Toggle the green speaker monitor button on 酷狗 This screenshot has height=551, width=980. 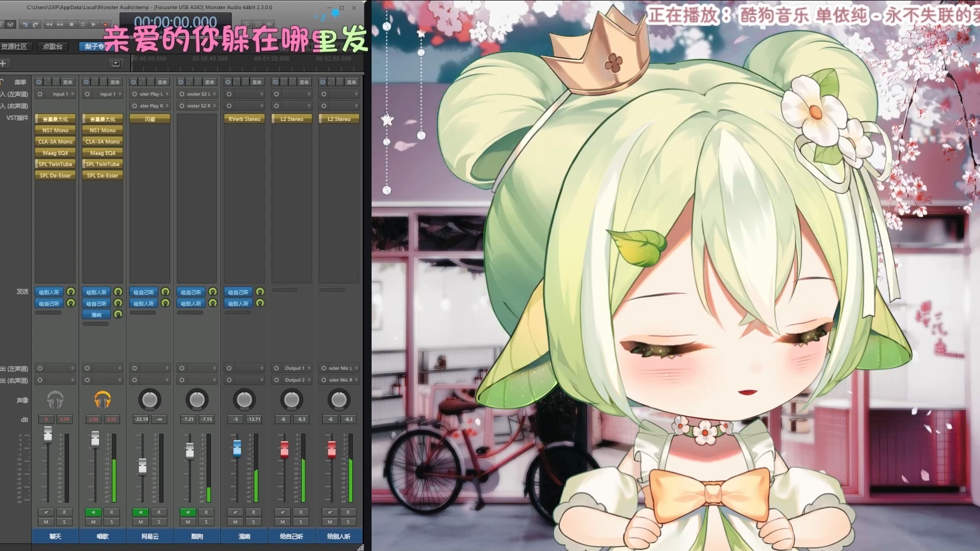click(188, 512)
